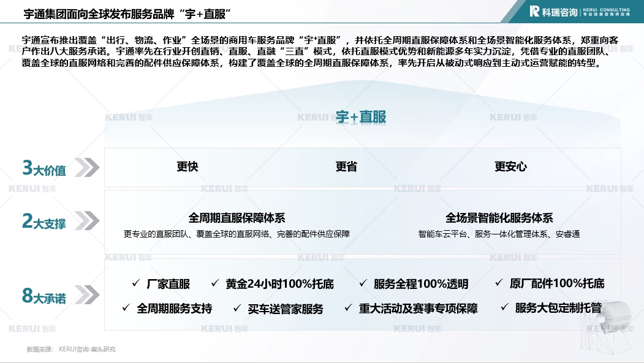Toggle the checkmark before 黄金24小时100%托底
This screenshot has width=644, height=363.
click(214, 283)
